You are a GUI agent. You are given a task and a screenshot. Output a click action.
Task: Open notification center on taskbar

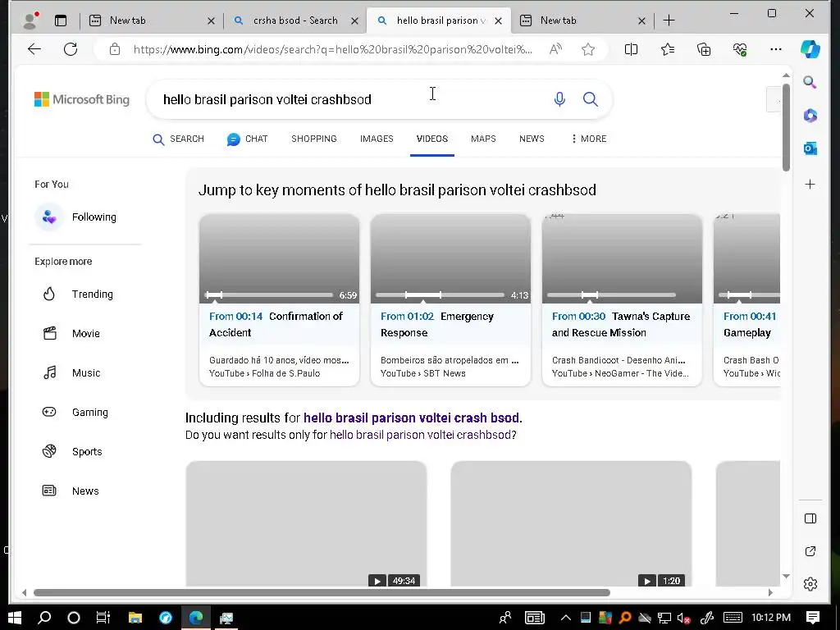[x=813, y=618]
